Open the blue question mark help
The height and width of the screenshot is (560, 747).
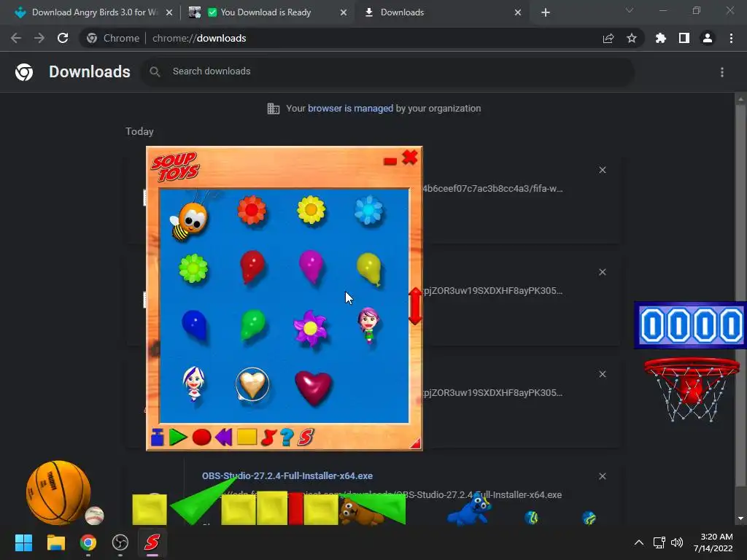pyautogui.click(x=287, y=437)
